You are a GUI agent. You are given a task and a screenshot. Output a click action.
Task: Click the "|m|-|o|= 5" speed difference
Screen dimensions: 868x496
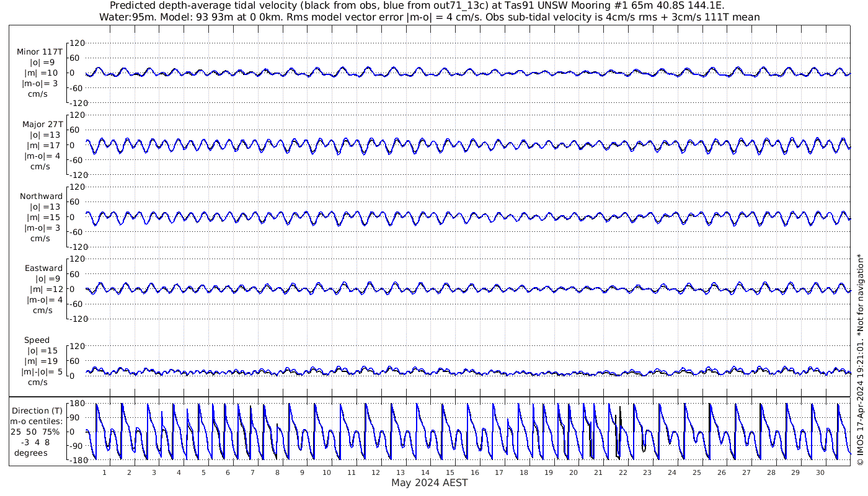coord(41,371)
